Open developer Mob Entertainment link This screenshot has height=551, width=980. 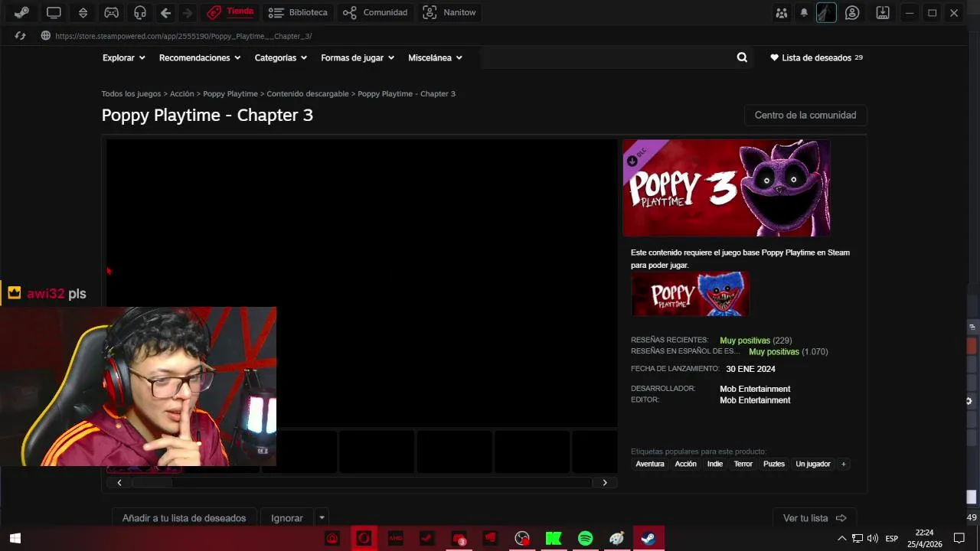(755, 389)
